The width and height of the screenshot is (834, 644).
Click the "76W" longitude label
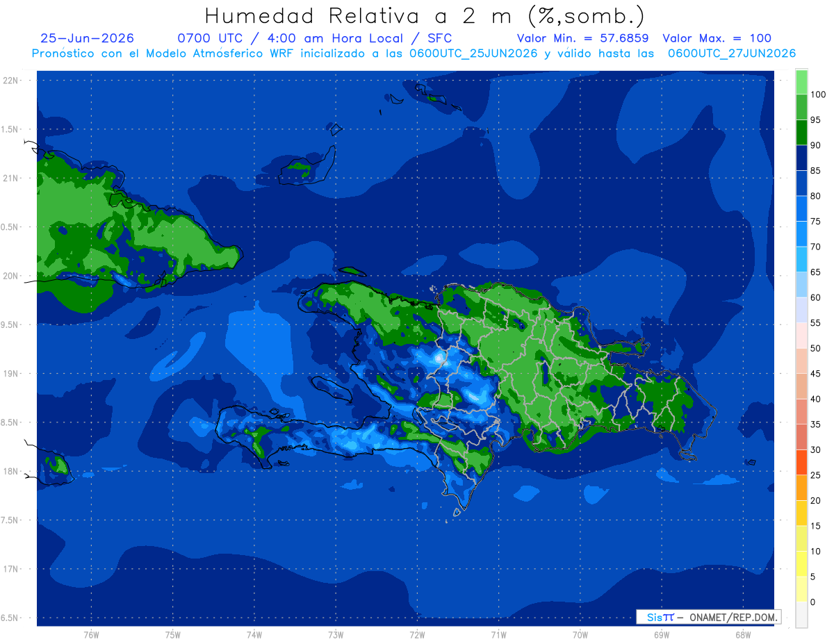tap(91, 635)
